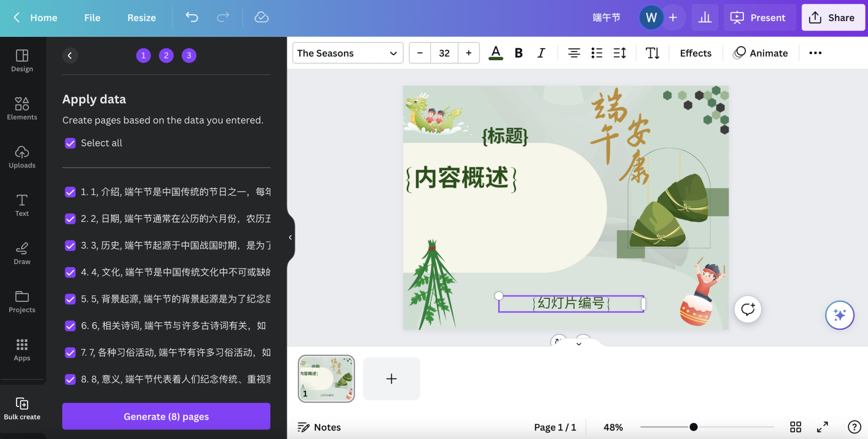This screenshot has width=868, height=439.
Task: Open The Seasons font dropdown
Action: 347,53
